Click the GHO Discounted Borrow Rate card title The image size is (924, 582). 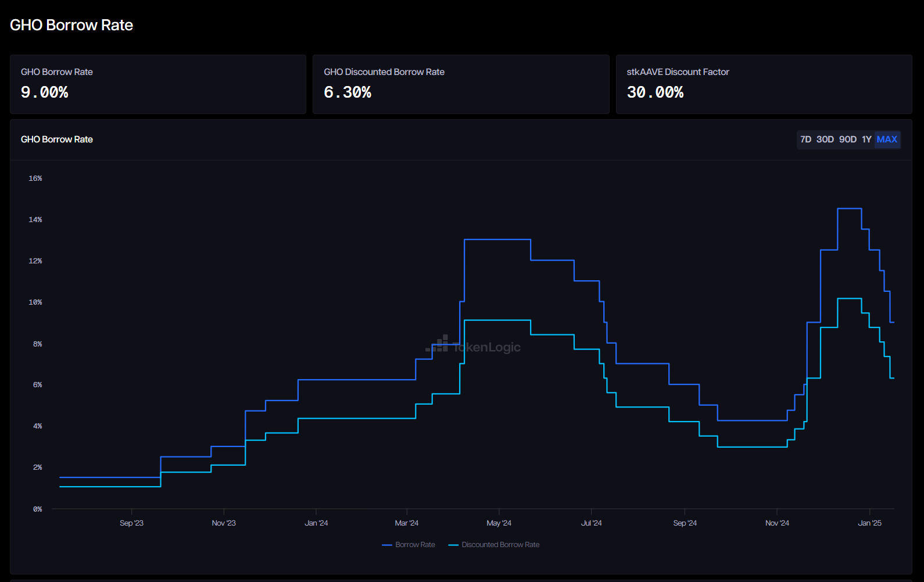coord(384,72)
